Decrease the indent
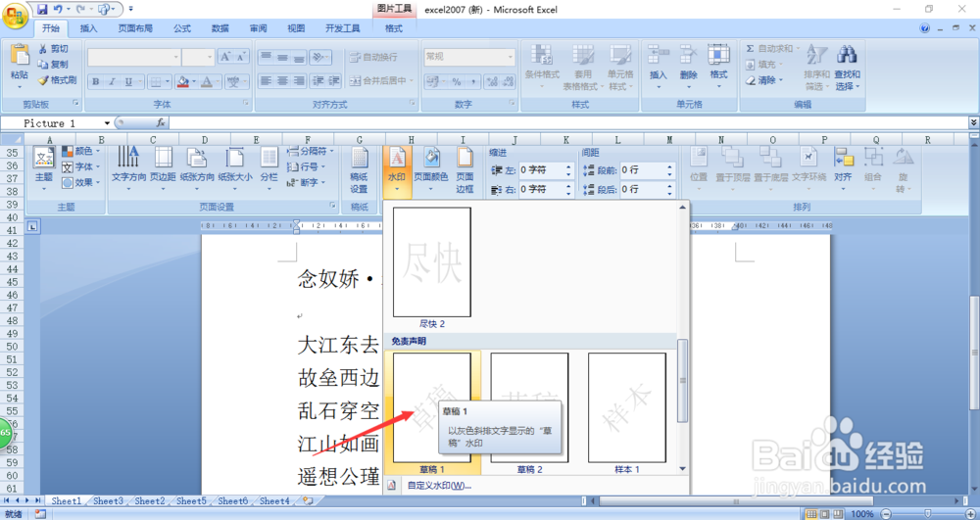Viewport: 980px width, 520px height. pyautogui.click(x=318, y=80)
